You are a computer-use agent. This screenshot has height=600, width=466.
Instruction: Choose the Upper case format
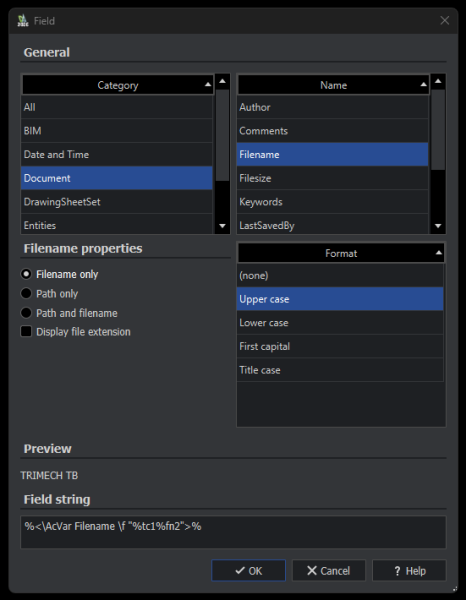coord(340,299)
